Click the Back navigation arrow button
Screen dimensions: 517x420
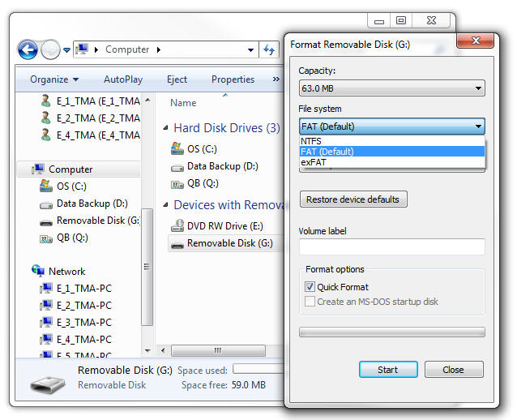click(x=28, y=49)
